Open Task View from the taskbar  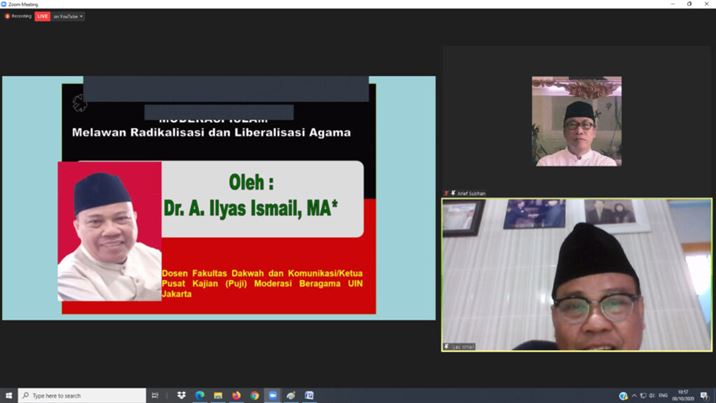pyautogui.click(x=155, y=396)
